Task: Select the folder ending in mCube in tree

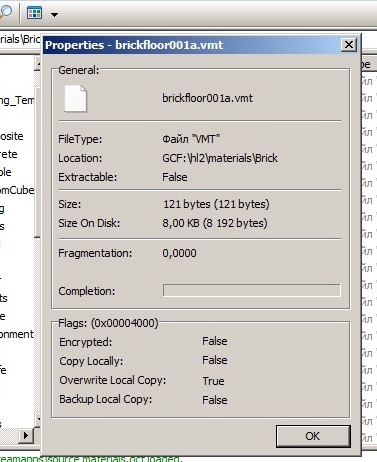Action: (17, 190)
